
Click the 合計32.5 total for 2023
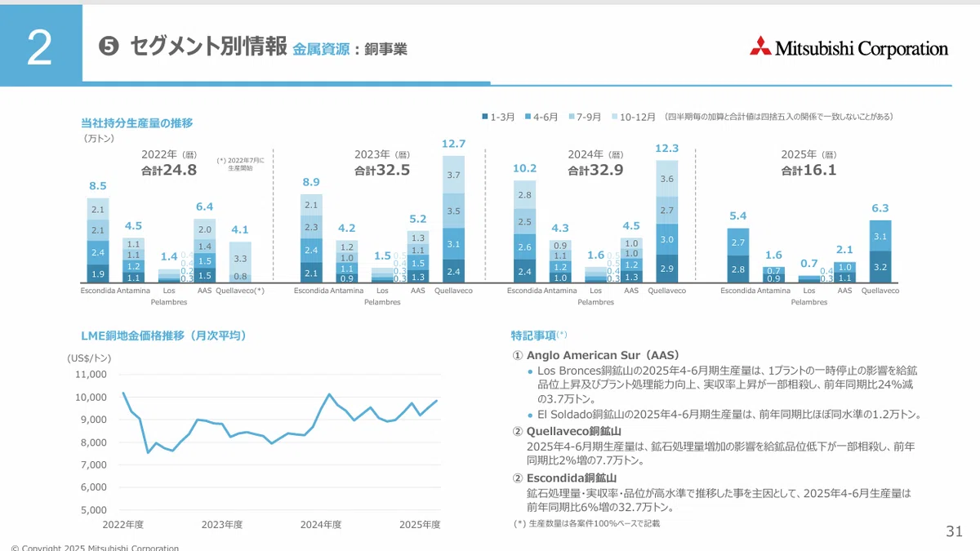(382, 171)
